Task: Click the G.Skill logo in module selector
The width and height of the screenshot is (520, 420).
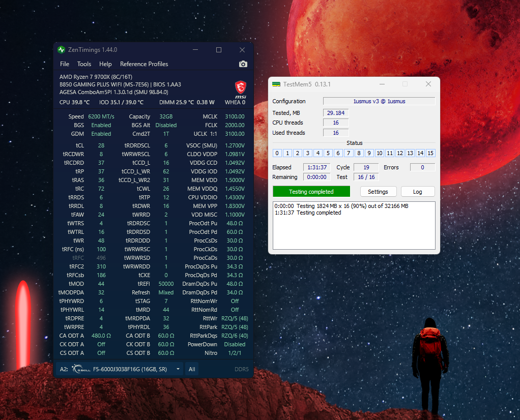Action: point(81,369)
